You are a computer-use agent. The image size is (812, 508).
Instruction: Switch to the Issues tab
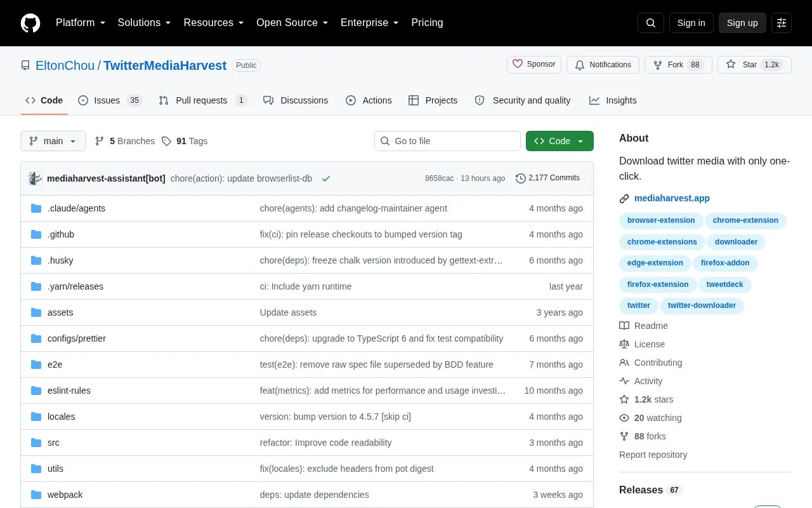tap(110, 100)
